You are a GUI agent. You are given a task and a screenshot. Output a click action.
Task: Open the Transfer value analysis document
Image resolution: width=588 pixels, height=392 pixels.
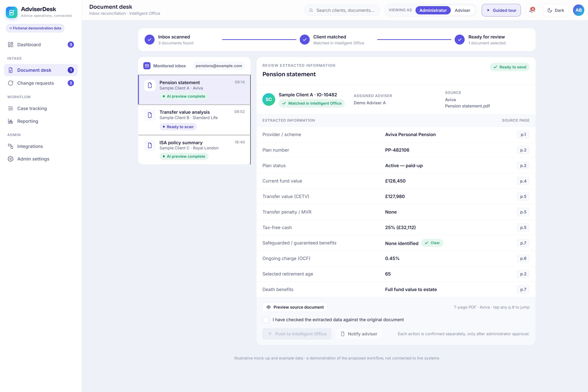click(x=194, y=120)
